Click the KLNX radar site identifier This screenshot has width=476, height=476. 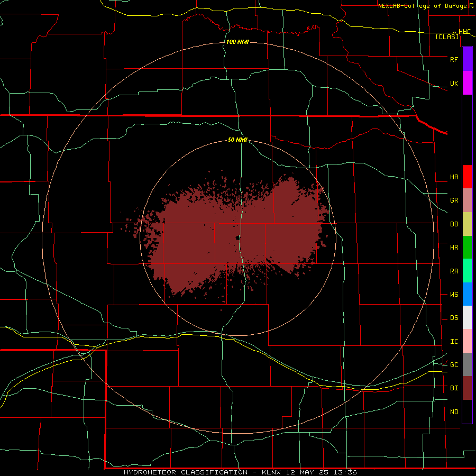pos(271,472)
